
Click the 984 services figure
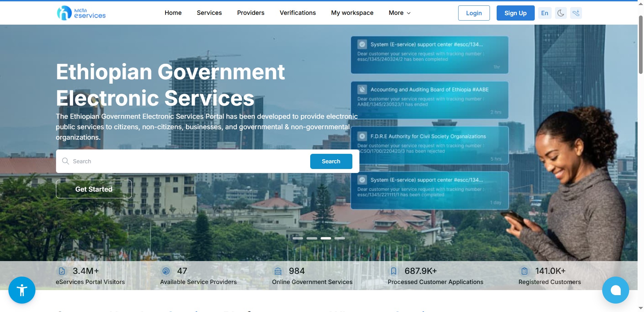(x=297, y=271)
